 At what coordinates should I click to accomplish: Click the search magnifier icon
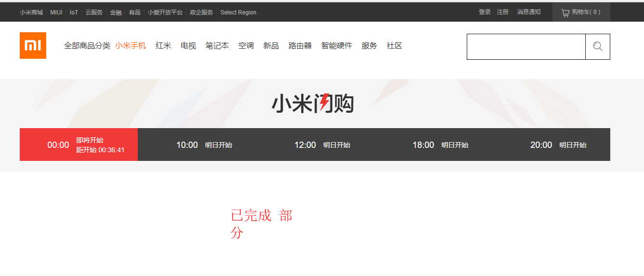598,46
